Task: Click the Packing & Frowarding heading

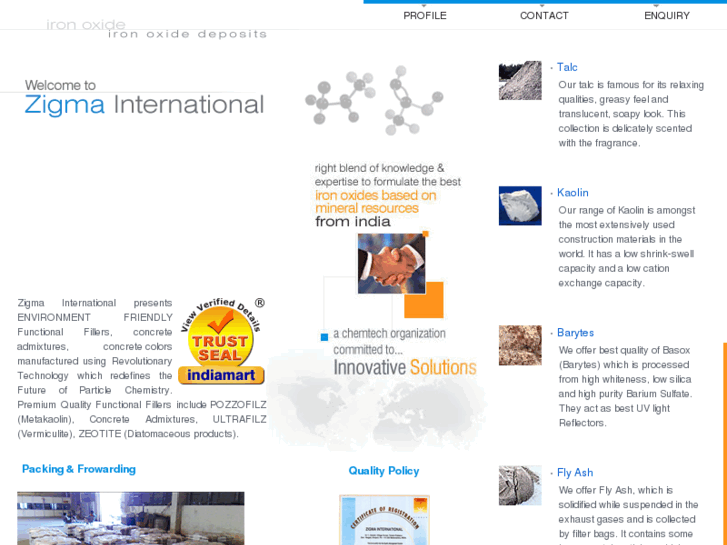Action: [79, 469]
